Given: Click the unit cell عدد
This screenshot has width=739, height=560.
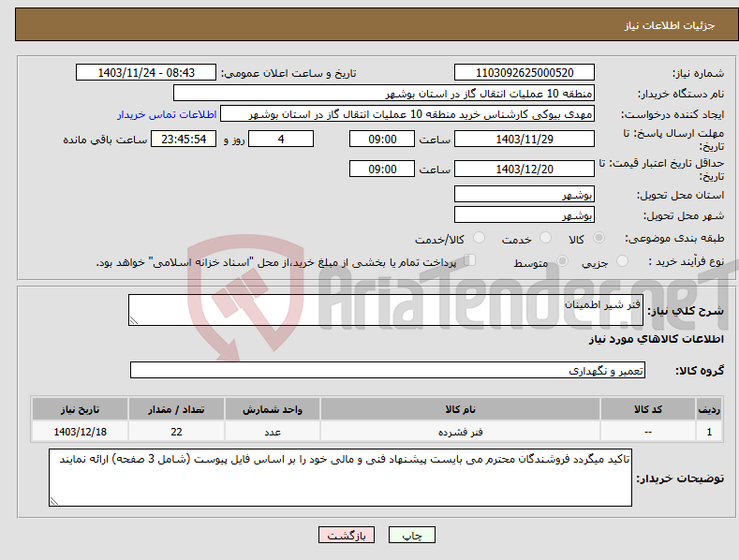Looking at the screenshot, I should (x=273, y=432).
